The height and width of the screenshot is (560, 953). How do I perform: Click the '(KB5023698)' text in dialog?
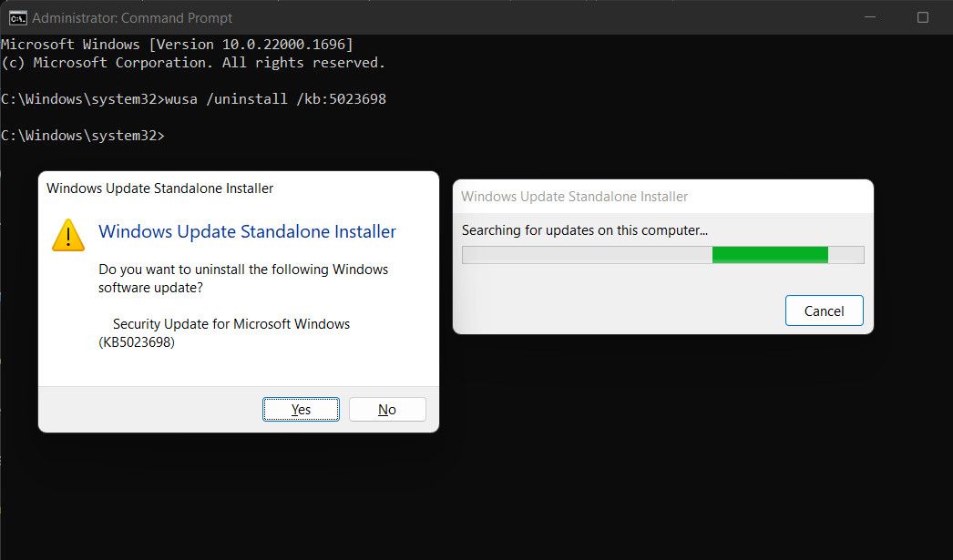click(137, 342)
